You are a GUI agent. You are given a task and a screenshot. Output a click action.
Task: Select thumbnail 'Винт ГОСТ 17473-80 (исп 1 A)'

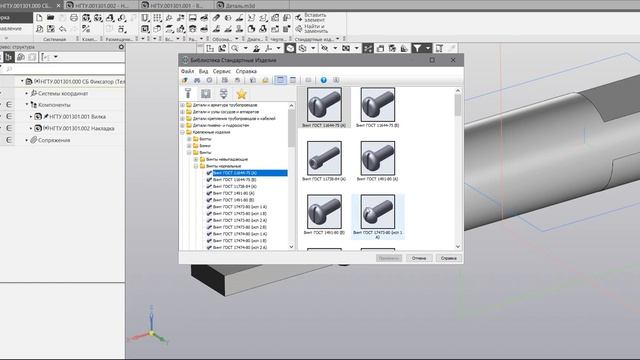378,216
